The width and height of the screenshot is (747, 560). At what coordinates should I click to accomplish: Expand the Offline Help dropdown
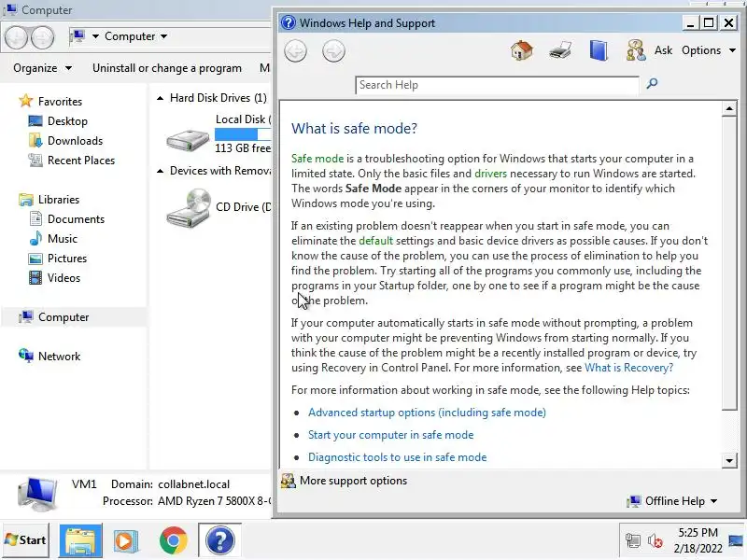click(672, 501)
